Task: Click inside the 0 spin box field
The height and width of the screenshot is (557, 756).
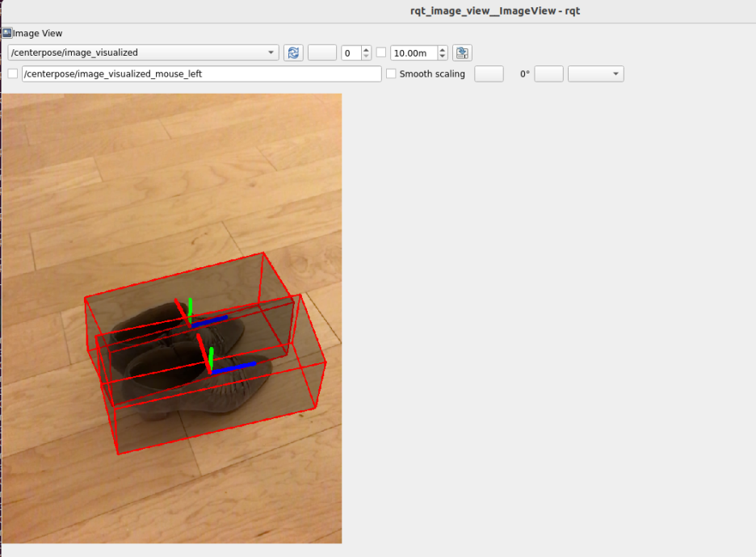Action: pos(351,52)
